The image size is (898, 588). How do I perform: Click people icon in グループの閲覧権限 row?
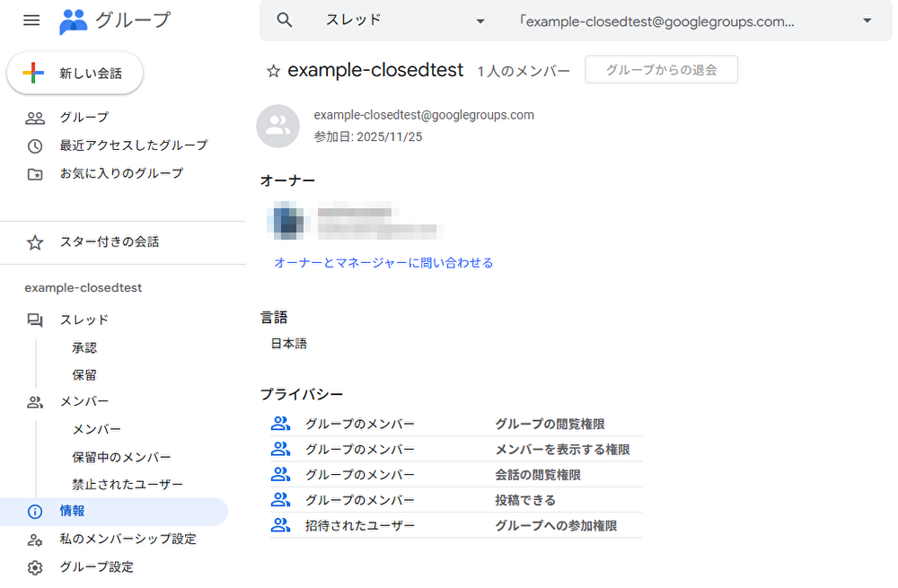pyautogui.click(x=280, y=424)
